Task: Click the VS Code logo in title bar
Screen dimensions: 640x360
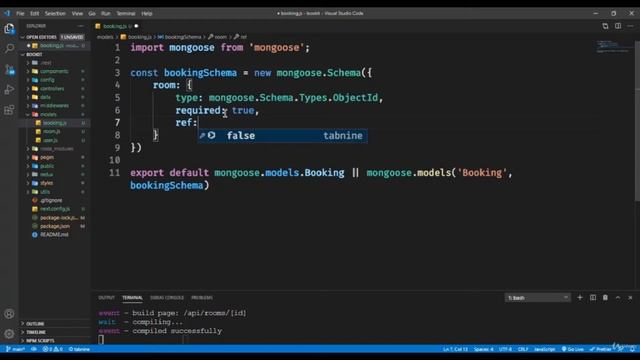Action: point(7,13)
